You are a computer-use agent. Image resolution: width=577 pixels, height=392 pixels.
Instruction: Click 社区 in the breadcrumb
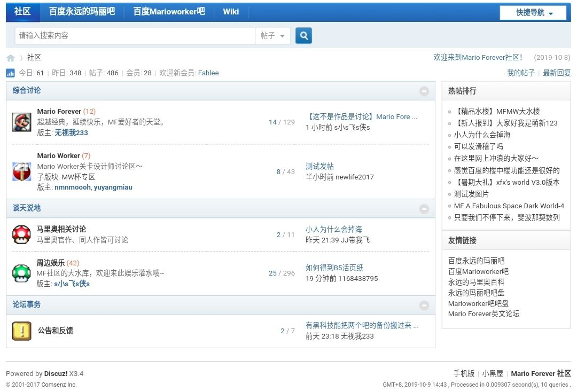point(34,57)
